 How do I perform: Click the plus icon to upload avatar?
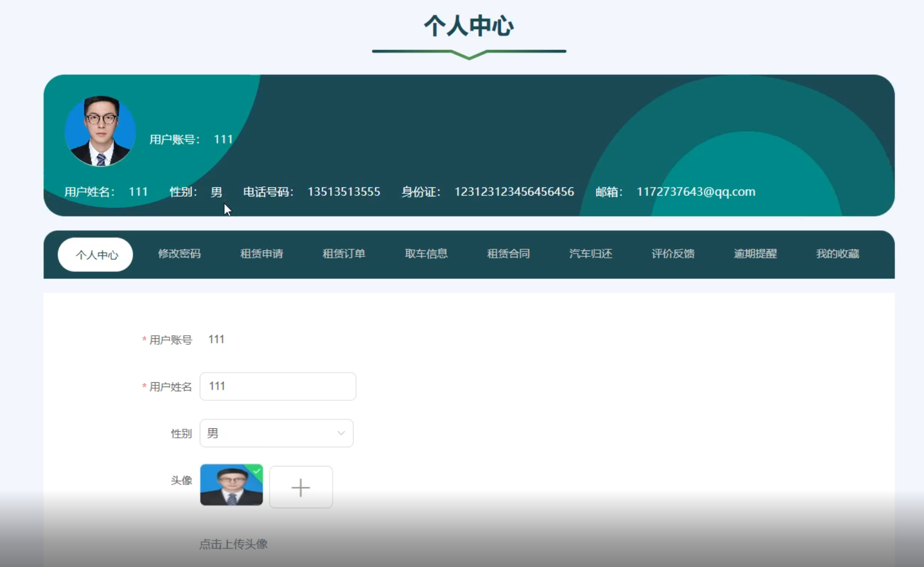[301, 487]
